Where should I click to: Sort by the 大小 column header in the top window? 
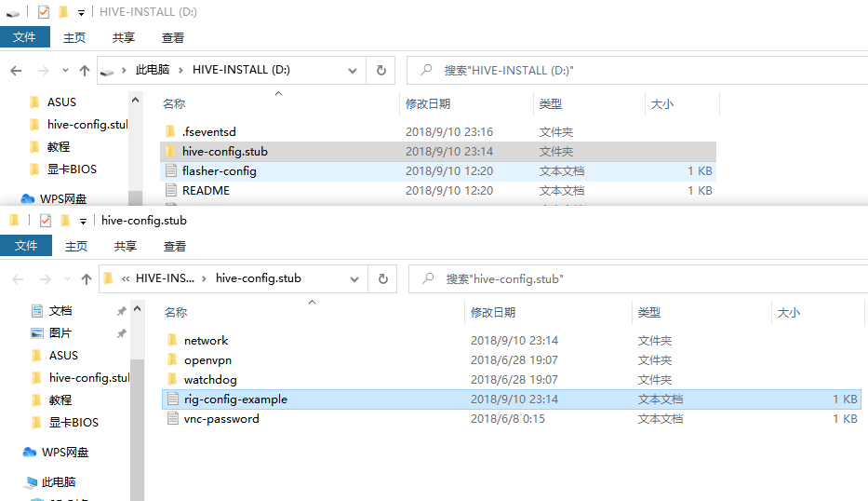[661, 104]
